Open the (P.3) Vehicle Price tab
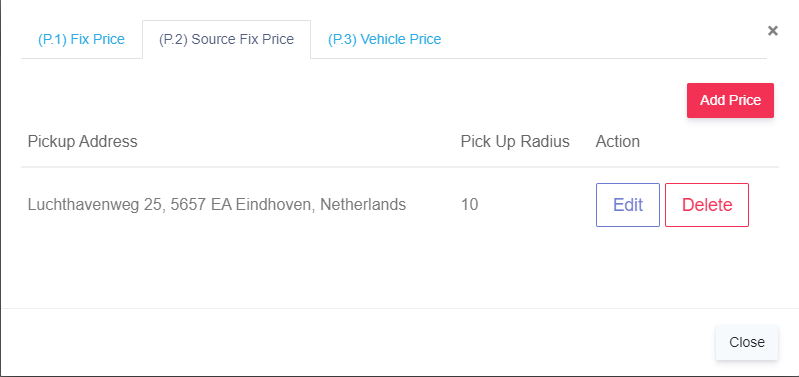 tap(384, 39)
